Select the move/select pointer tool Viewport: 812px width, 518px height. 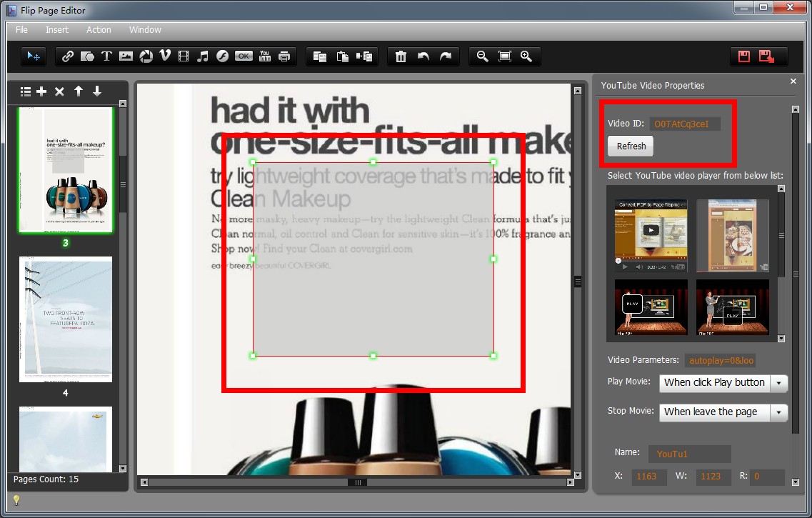click(34, 56)
